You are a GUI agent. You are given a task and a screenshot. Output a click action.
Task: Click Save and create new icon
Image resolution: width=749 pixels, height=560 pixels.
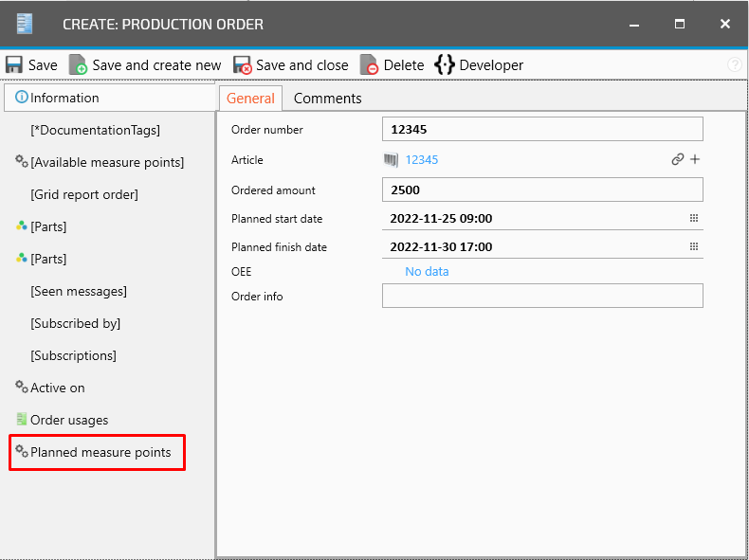click(x=79, y=65)
